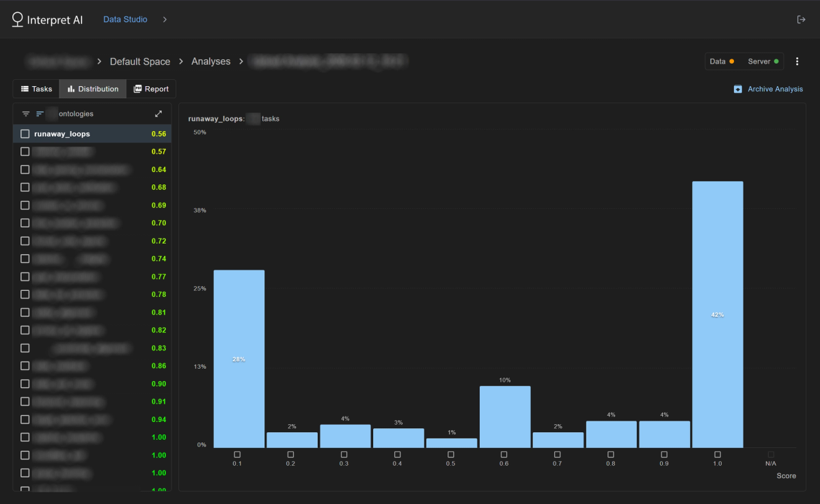Click the chevron after Data Studio

(x=165, y=19)
